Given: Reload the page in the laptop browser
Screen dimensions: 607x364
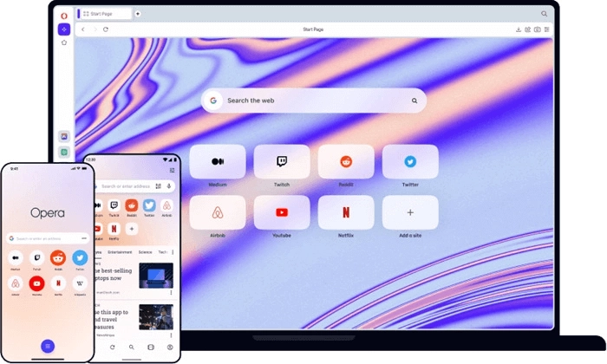Looking at the screenshot, I should pyautogui.click(x=106, y=29).
